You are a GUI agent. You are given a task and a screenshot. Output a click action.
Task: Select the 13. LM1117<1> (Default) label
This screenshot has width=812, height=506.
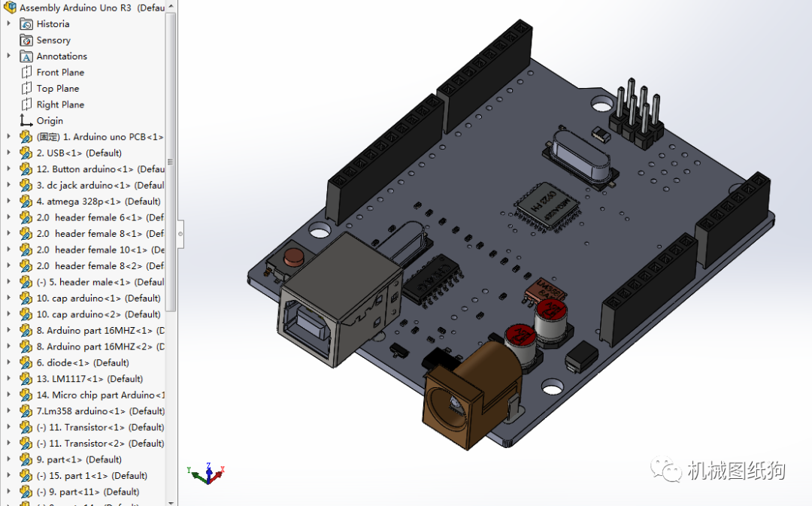point(89,379)
